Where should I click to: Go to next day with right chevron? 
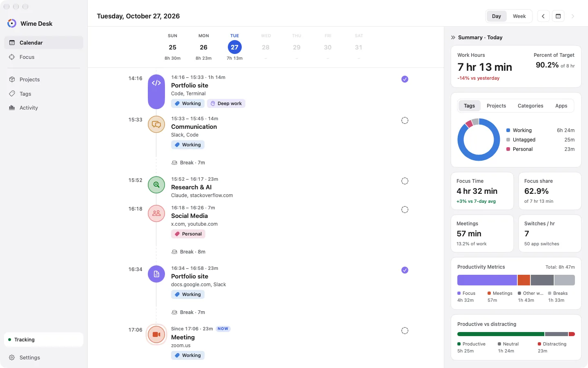[573, 16]
